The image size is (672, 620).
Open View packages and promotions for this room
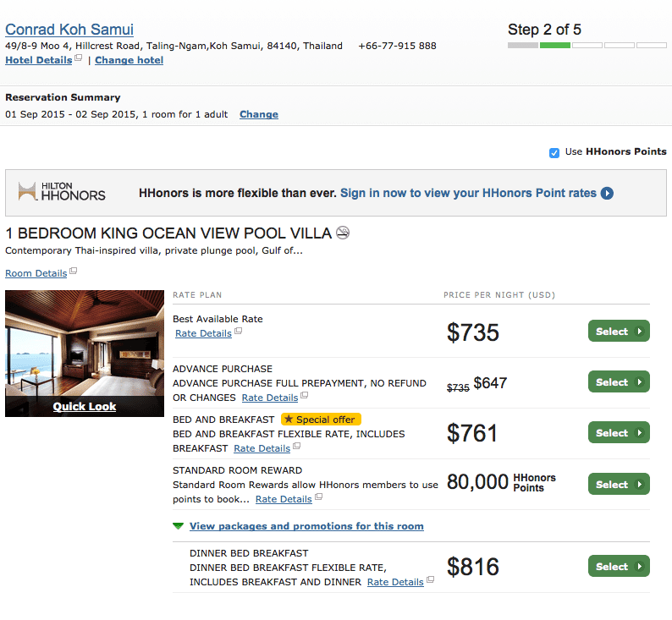pyautogui.click(x=306, y=526)
